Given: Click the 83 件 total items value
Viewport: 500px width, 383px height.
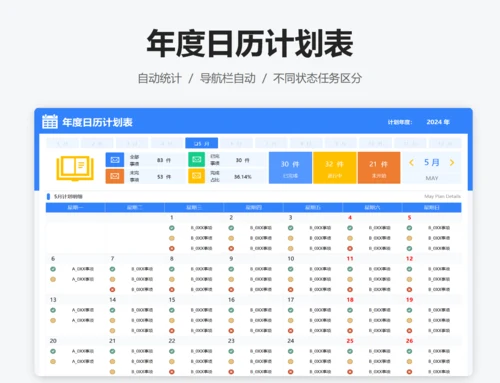Looking at the screenshot, I should click(x=164, y=160).
